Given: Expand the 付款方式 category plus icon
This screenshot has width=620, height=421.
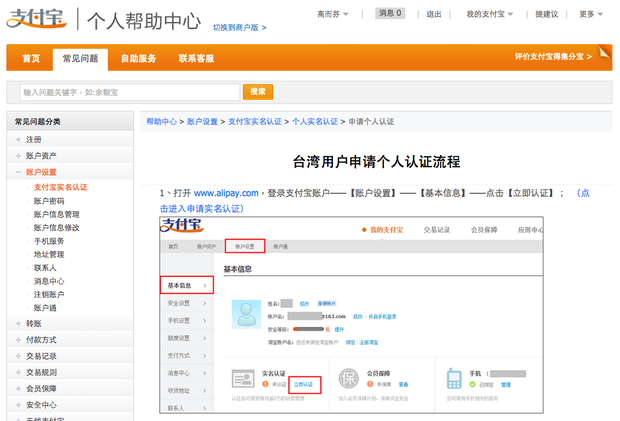Looking at the screenshot, I should pyautogui.click(x=18, y=339).
